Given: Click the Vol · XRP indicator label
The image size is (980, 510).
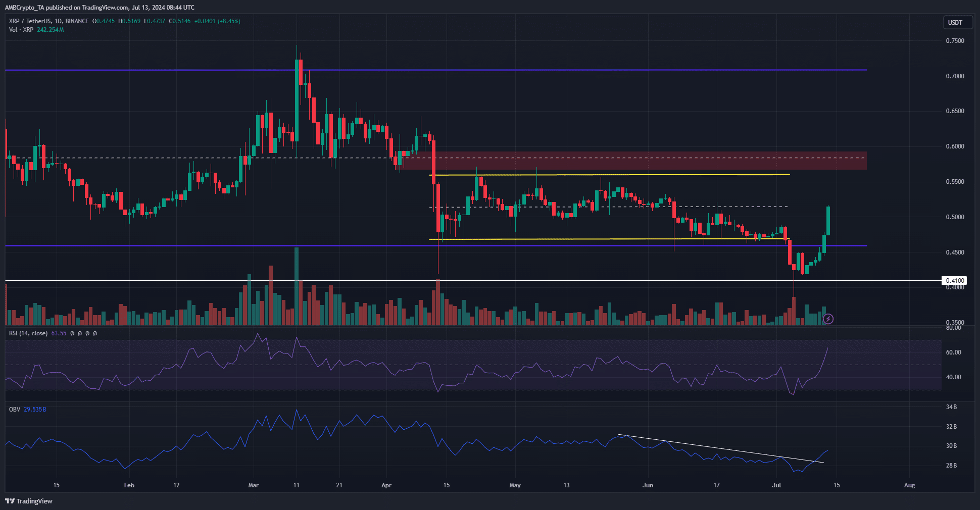Looking at the screenshot, I should point(21,30).
